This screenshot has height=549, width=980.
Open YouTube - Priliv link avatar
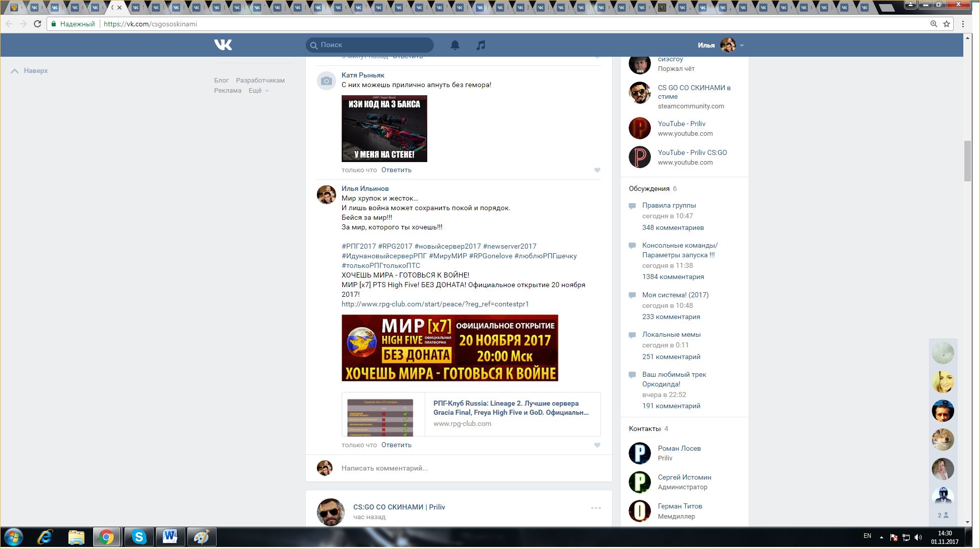click(x=640, y=128)
